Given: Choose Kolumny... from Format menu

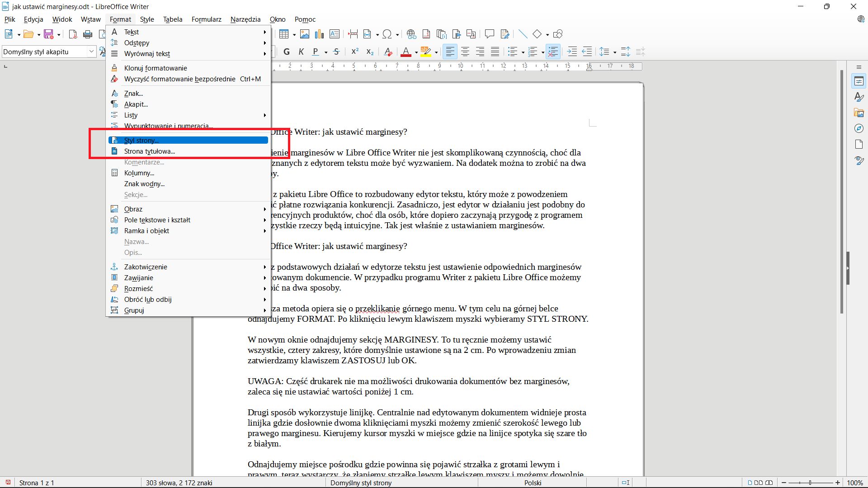Looking at the screenshot, I should click(x=139, y=173).
